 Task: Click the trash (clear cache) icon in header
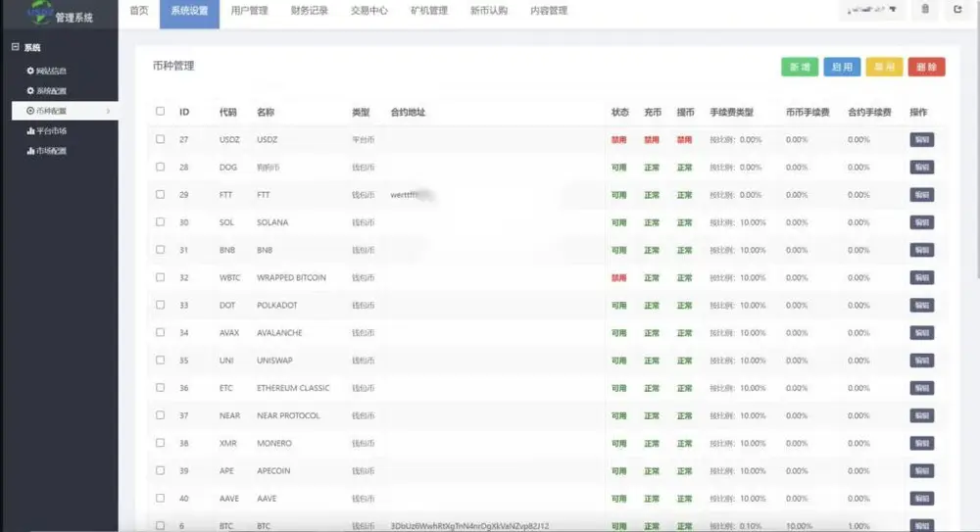pyautogui.click(x=925, y=9)
